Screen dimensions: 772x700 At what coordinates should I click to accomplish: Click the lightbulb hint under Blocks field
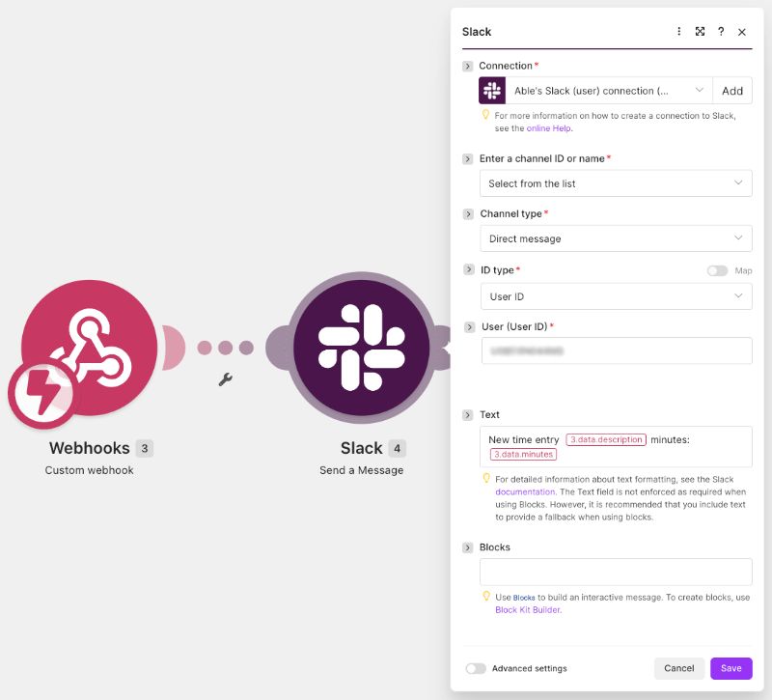pyautogui.click(x=486, y=596)
